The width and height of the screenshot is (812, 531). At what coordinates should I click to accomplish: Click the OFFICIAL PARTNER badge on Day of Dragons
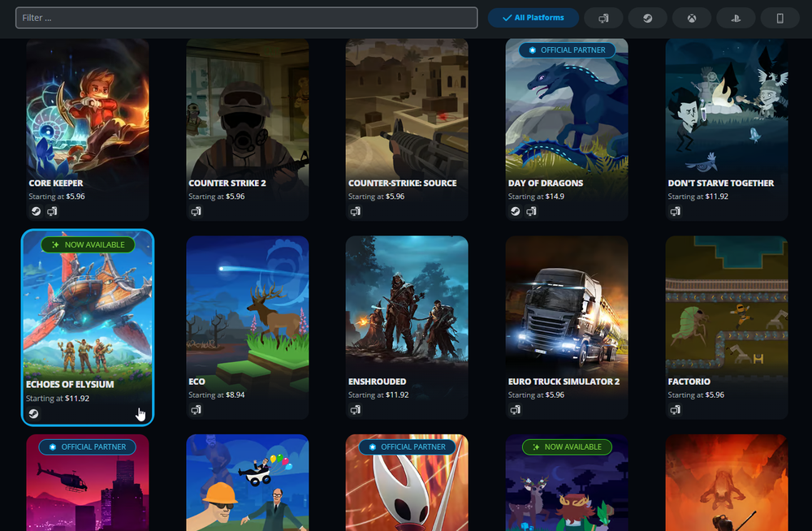566,50
